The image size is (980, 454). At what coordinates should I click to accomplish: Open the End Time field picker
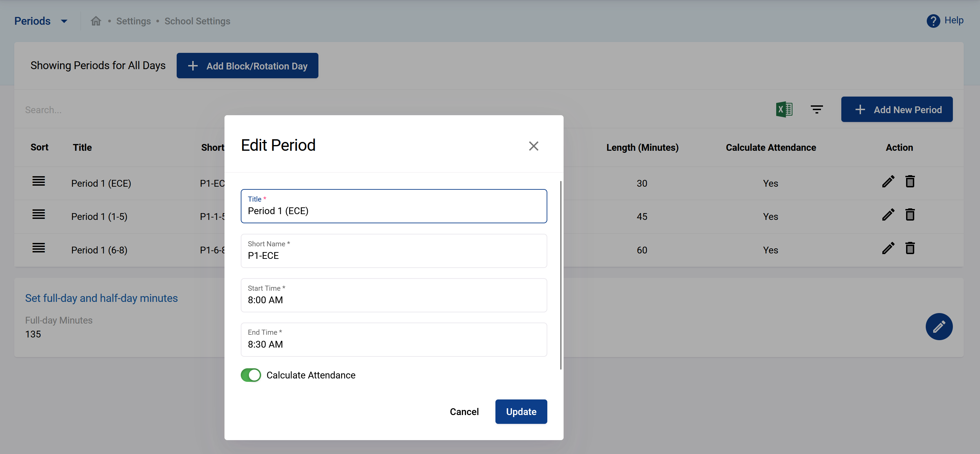pyautogui.click(x=393, y=339)
